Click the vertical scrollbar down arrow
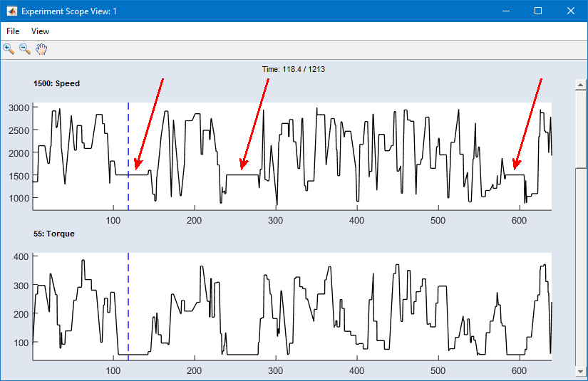588x381 pixels. click(580, 372)
